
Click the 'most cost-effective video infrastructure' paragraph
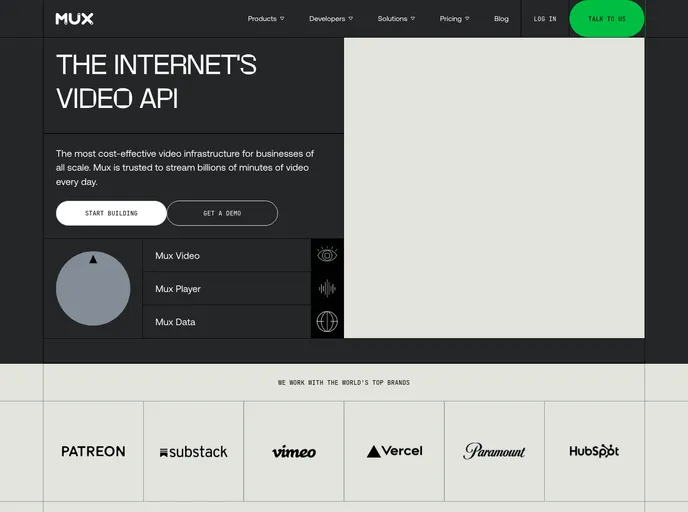[185, 168]
